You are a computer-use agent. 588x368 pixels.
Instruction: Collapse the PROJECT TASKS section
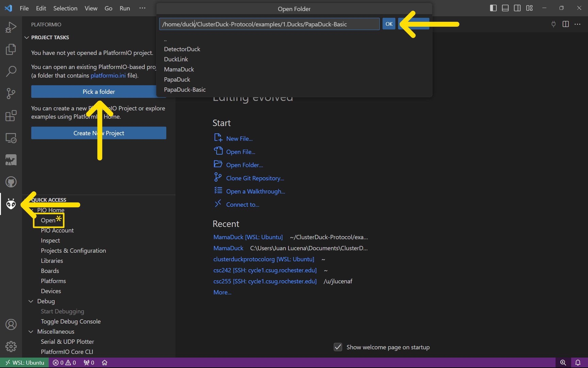tap(27, 37)
